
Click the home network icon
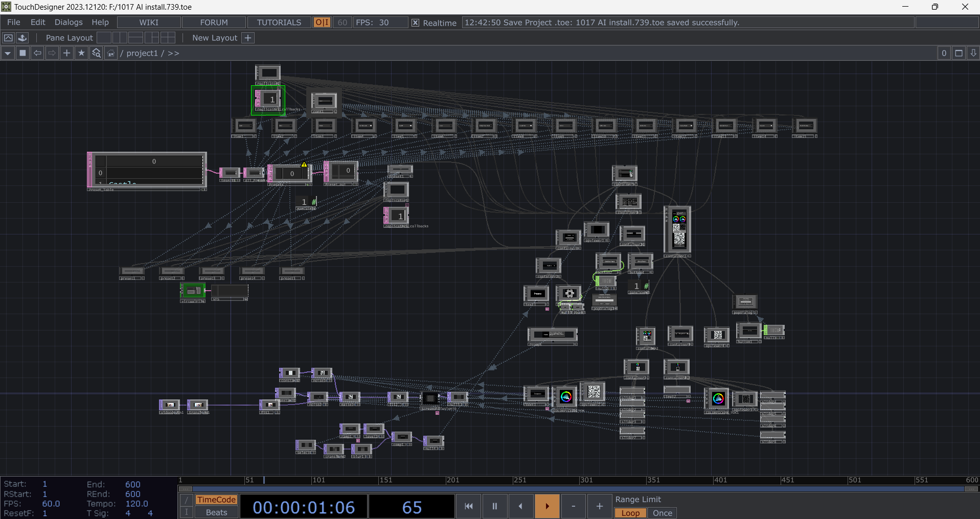tap(111, 53)
